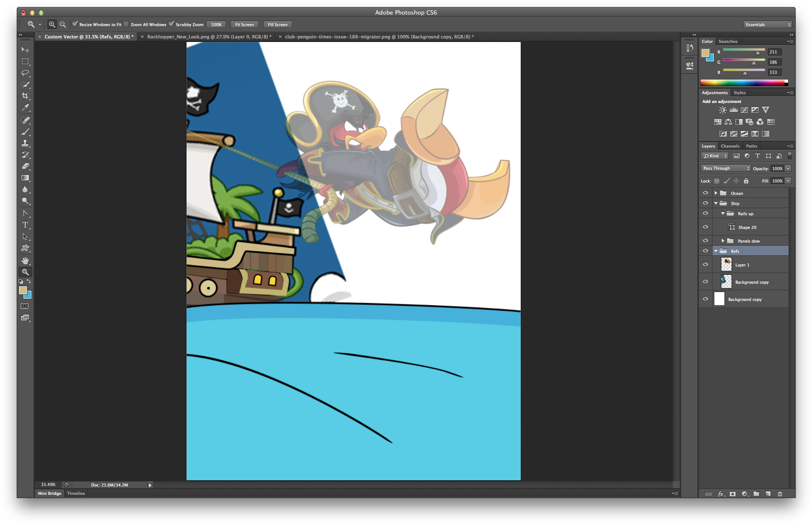Click the Fit Screen button

244,24
